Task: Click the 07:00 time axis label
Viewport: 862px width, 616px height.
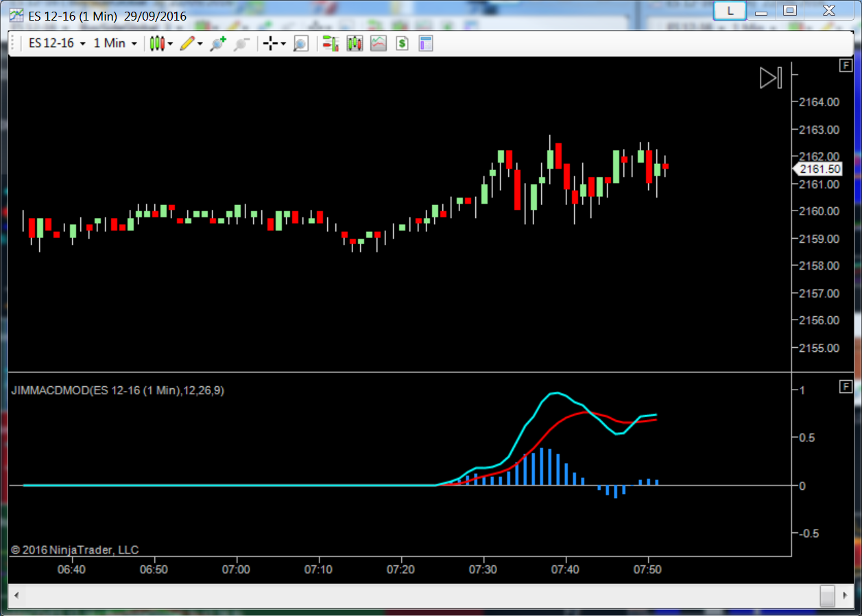Action: click(236, 569)
